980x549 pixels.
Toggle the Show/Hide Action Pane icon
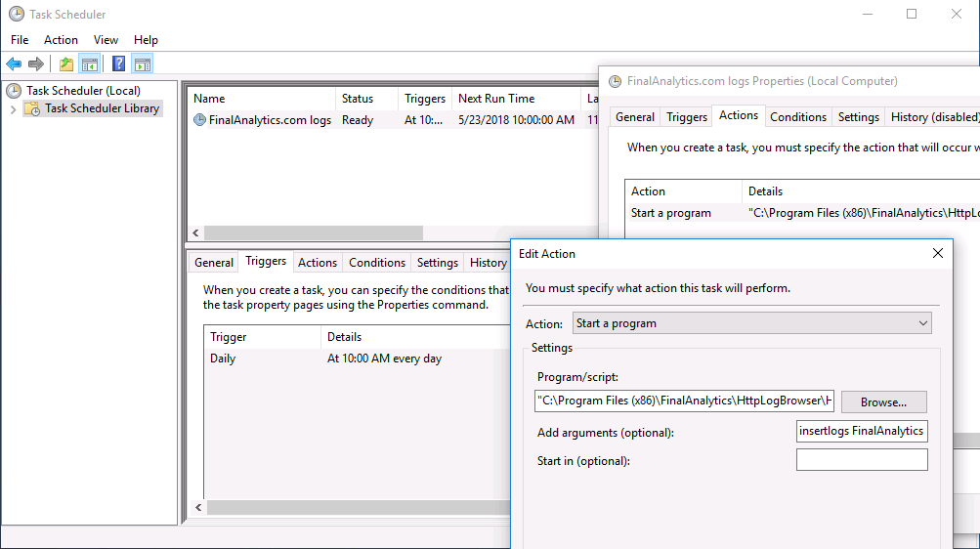coord(143,63)
